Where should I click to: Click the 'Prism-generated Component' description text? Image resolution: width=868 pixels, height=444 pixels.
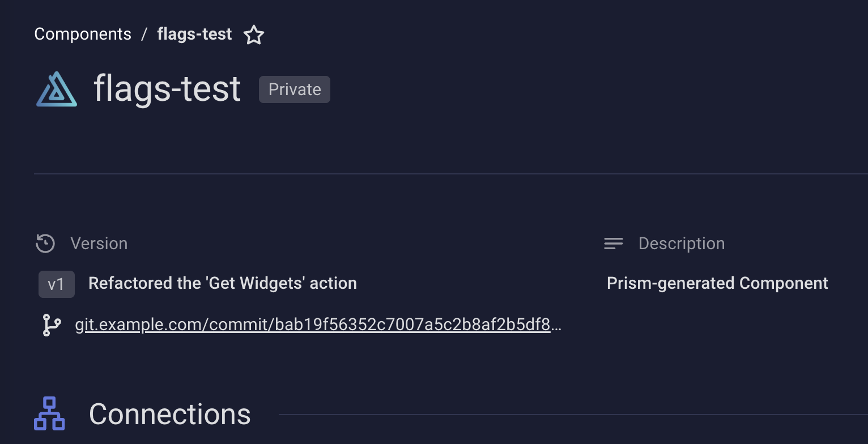click(717, 283)
